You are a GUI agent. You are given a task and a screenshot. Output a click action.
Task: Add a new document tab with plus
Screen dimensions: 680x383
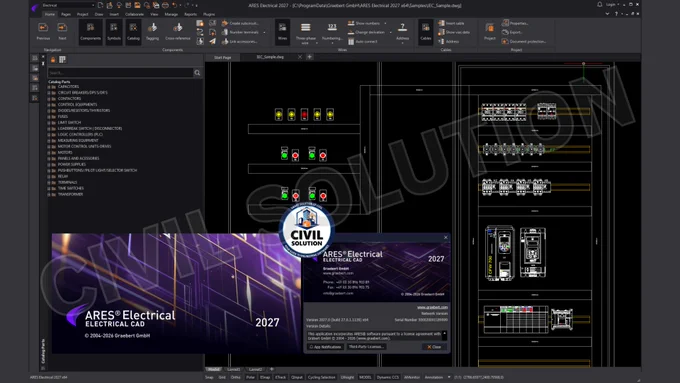(x=310, y=57)
